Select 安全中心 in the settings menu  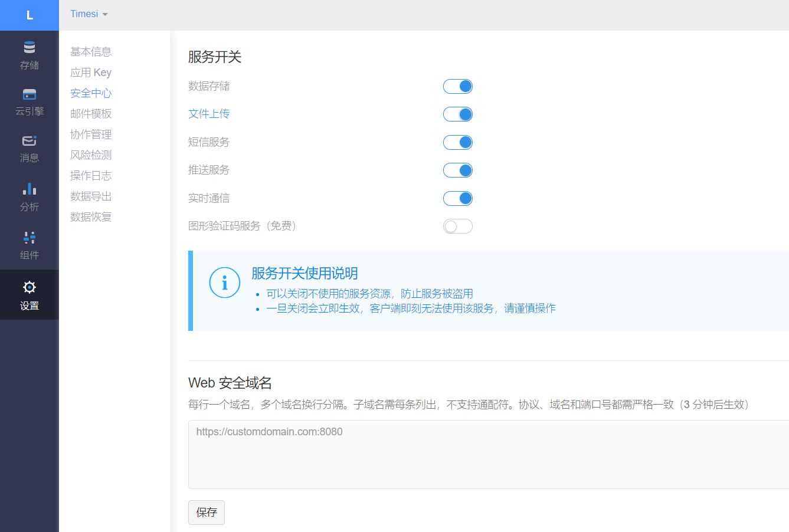point(91,93)
